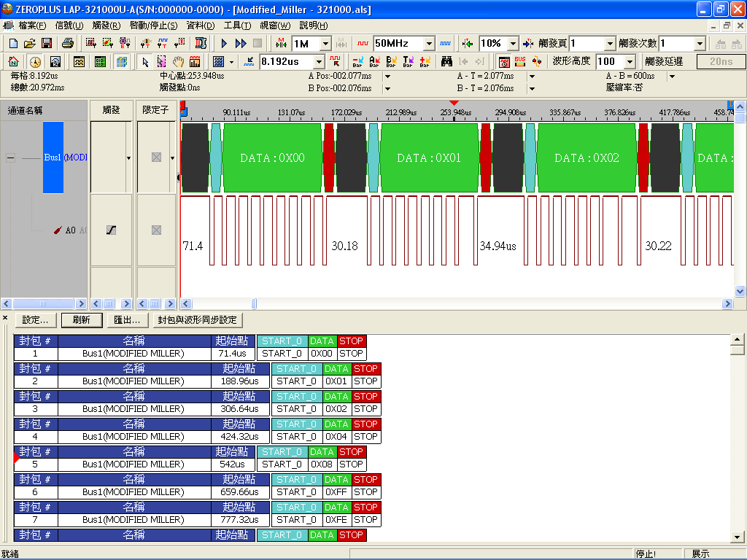747x560 pixels.
Task: Open A - B = 600ns dropdown arrow
Action: tap(672, 76)
